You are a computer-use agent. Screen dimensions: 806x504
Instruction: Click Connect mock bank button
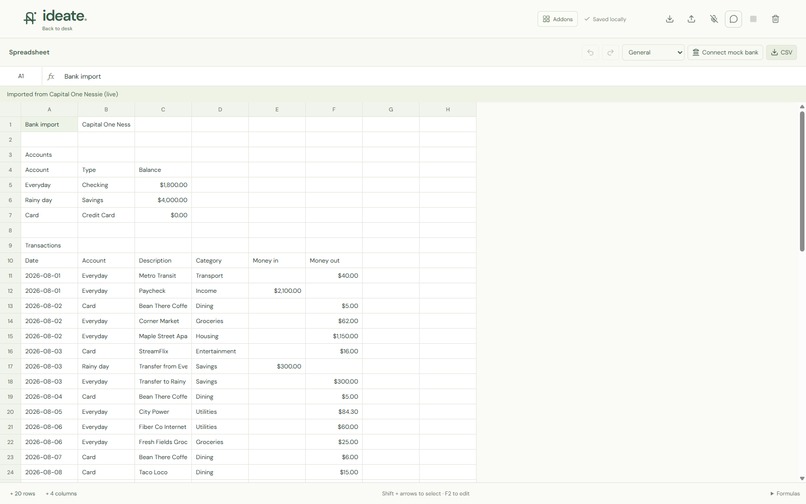[725, 52]
